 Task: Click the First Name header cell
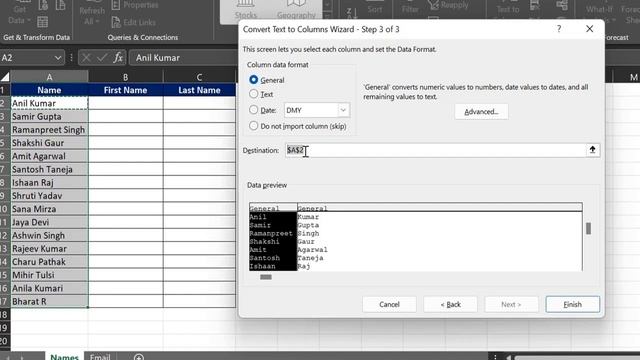(125, 90)
